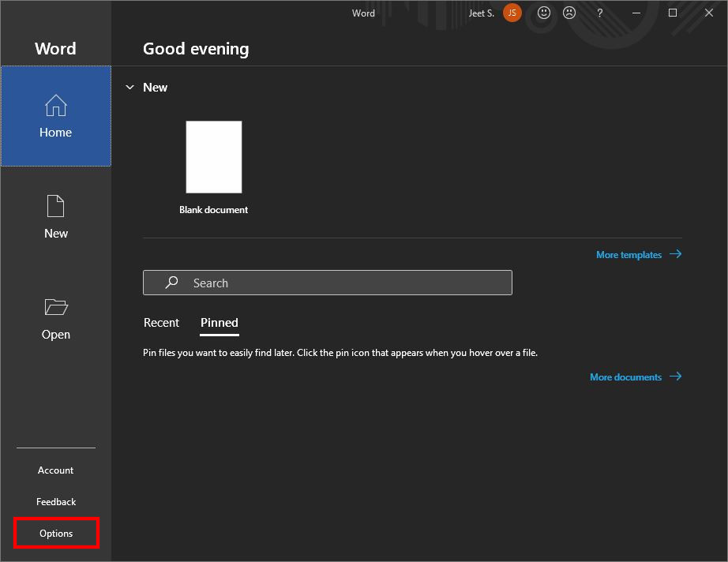Click the search magnifier icon
The width and height of the screenshot is (728, 562).
(171, 283)
